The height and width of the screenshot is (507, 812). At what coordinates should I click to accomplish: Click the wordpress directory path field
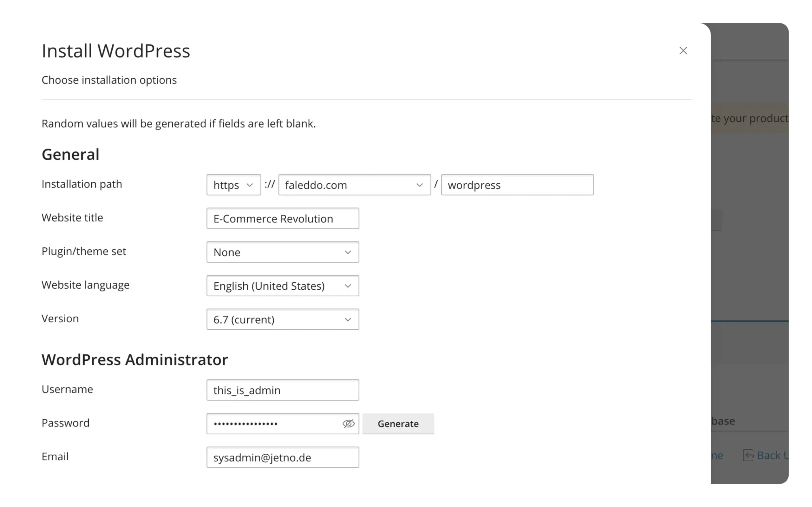pyautogui.click(x=517, y=185)
